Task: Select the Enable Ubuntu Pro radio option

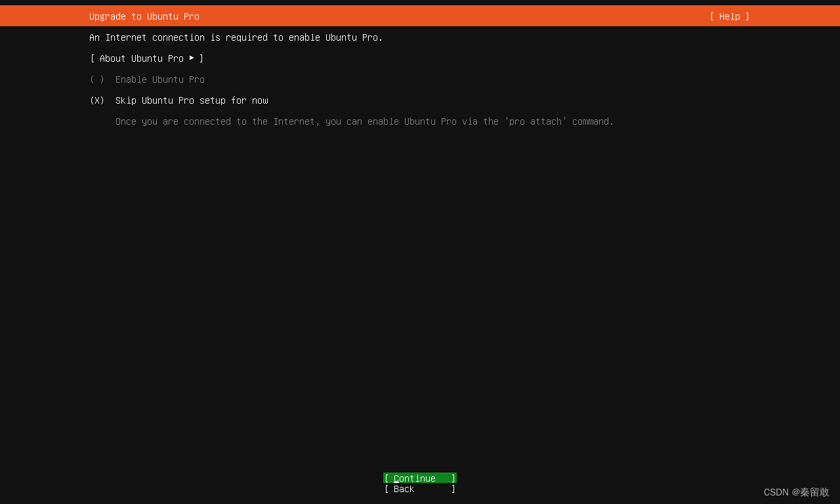Action: 147,79
